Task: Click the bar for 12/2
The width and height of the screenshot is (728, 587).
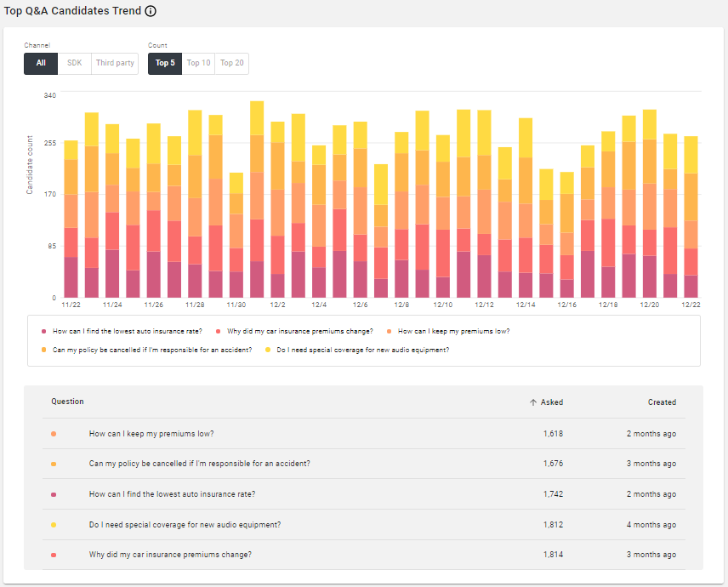Action: [277, 209]
